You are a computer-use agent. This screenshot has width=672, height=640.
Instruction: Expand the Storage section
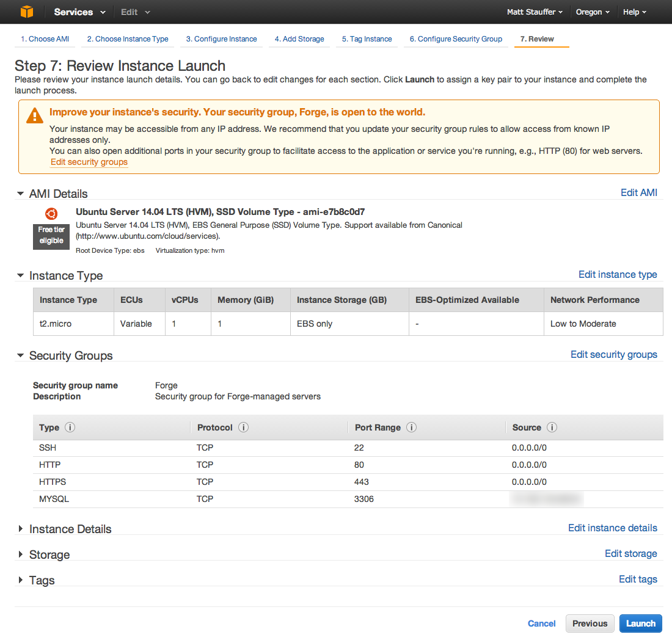(20, 555)
